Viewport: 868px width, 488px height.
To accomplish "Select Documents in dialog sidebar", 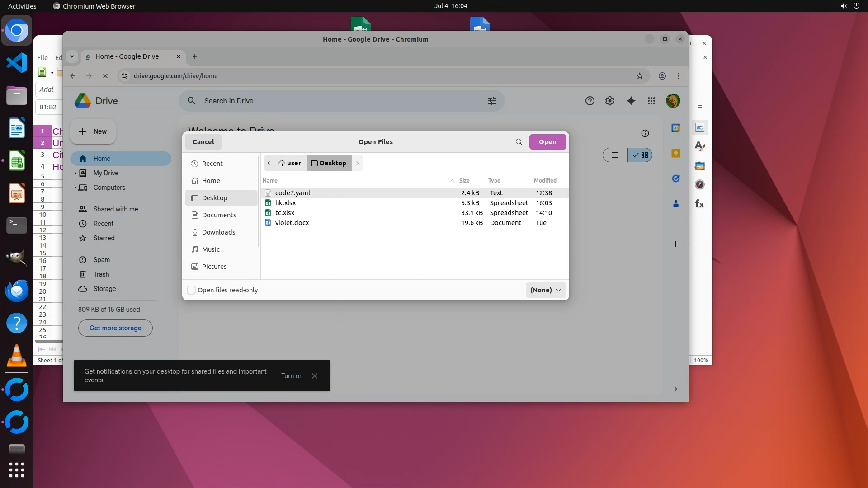I will tap(219, 215).
